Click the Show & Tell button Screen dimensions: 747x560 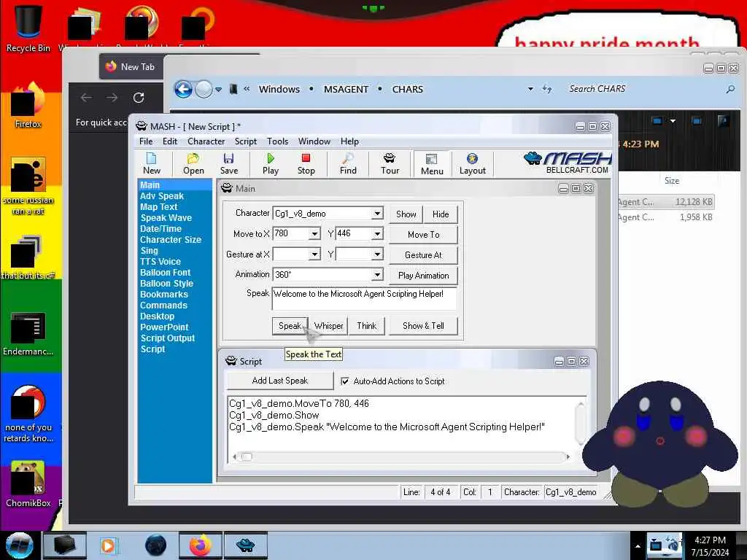[x=424, y=326]
